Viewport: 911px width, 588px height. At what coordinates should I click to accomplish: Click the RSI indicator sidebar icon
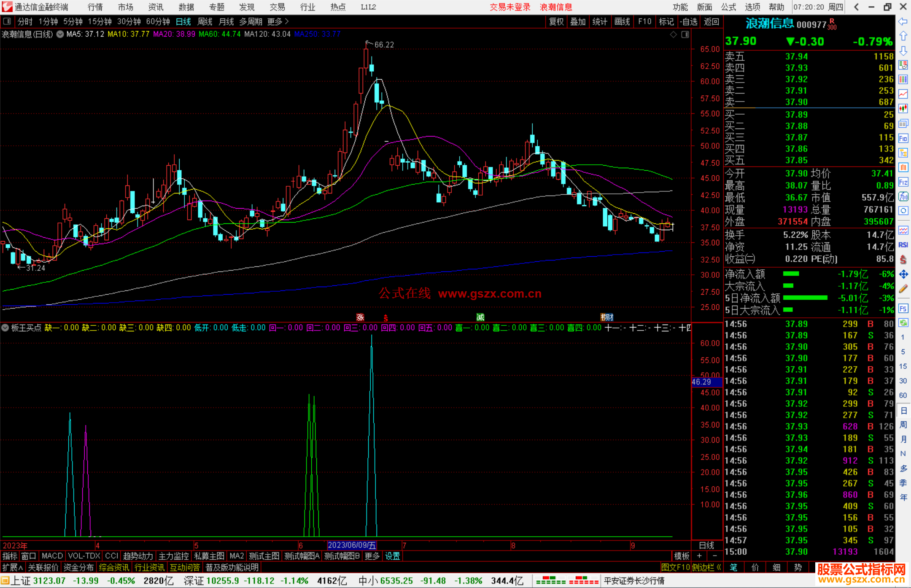(903, 245)
